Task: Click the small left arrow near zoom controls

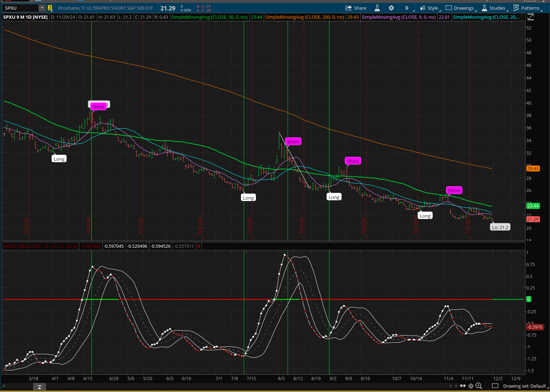Action: click(450, 386)
